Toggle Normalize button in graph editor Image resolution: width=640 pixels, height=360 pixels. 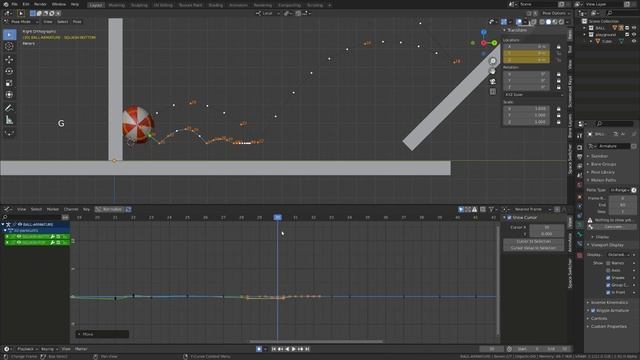pyautogui.click(x=109, y=209)
